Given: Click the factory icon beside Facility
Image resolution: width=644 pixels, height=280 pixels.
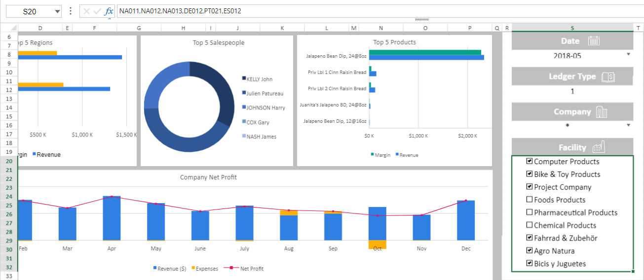Looking at the screenshot, I should pyautogui.click(x=599, y=147).
